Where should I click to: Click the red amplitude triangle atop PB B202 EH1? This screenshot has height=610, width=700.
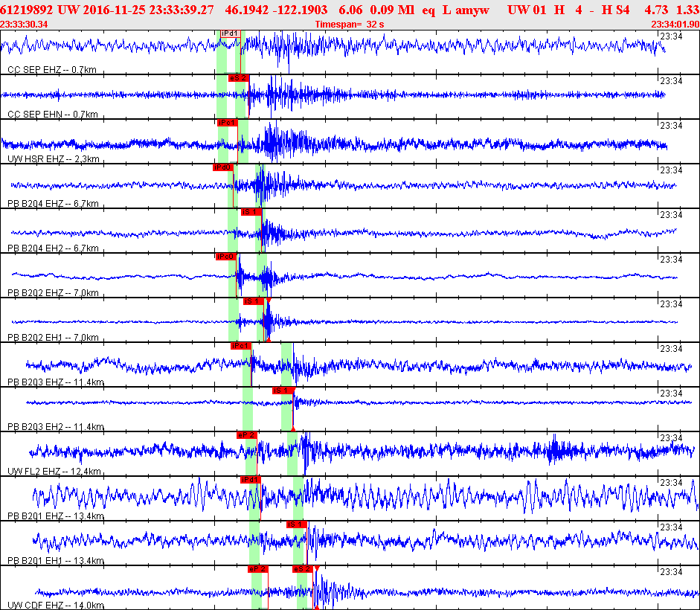point(269,301)
